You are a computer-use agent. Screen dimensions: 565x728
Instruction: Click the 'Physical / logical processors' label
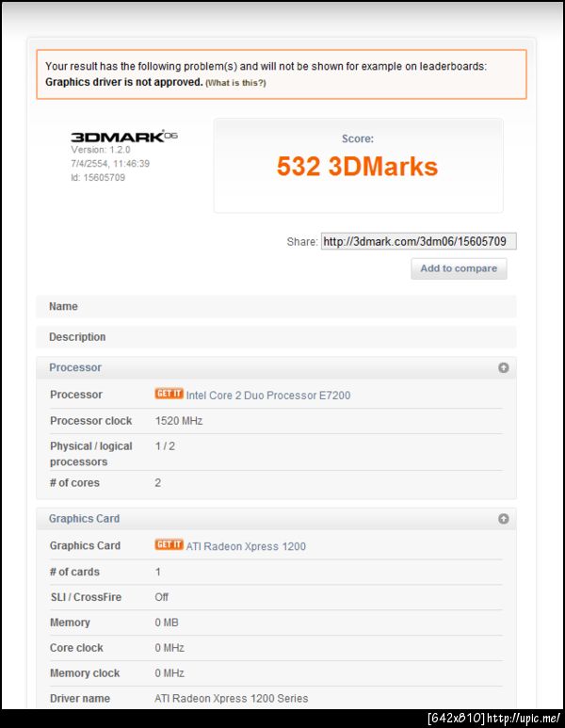[x=91, y=454]
